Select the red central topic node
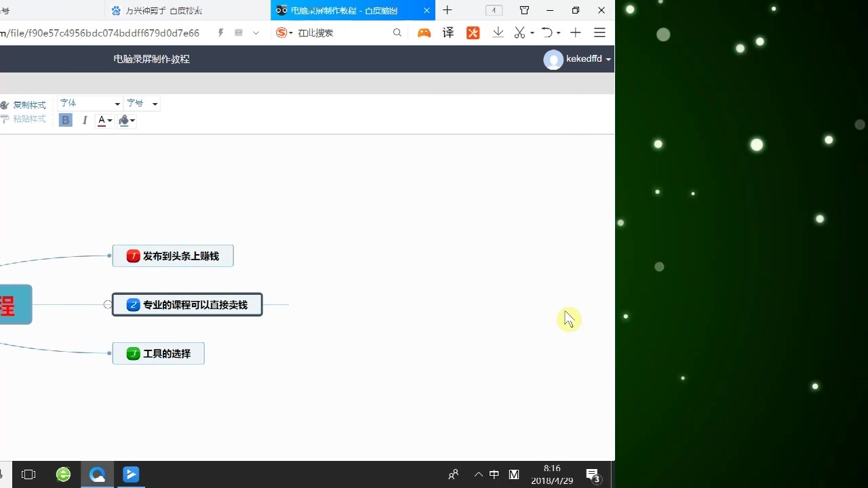 tap(16, 304)
